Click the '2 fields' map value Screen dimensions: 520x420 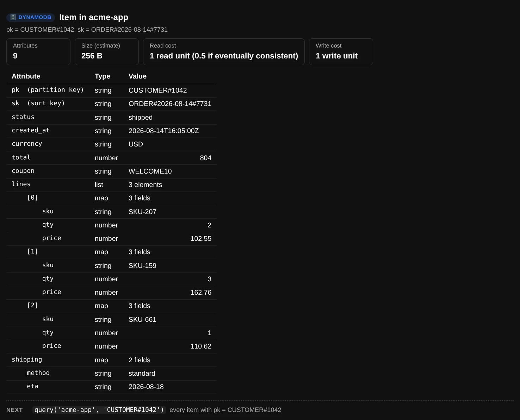click(x=140, y=360)
